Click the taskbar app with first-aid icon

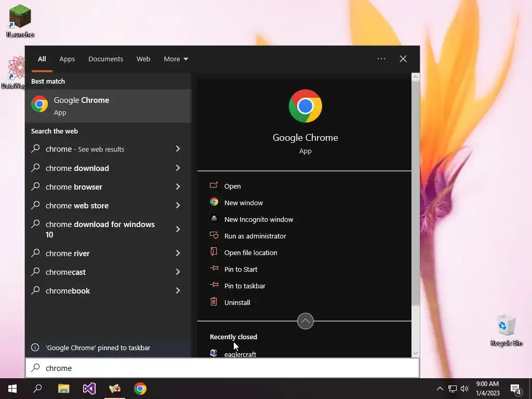[x=115, y=389]
